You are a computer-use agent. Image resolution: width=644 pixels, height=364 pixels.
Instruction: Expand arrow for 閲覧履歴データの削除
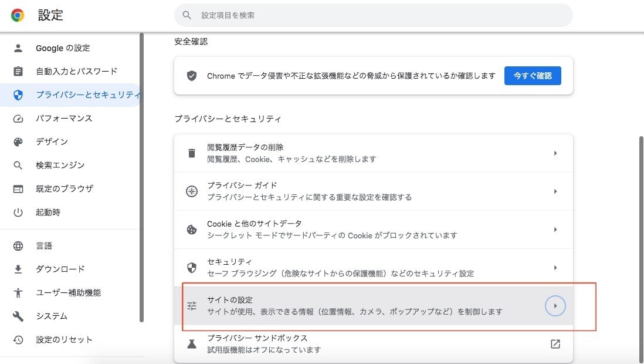(x=555, y=153)
